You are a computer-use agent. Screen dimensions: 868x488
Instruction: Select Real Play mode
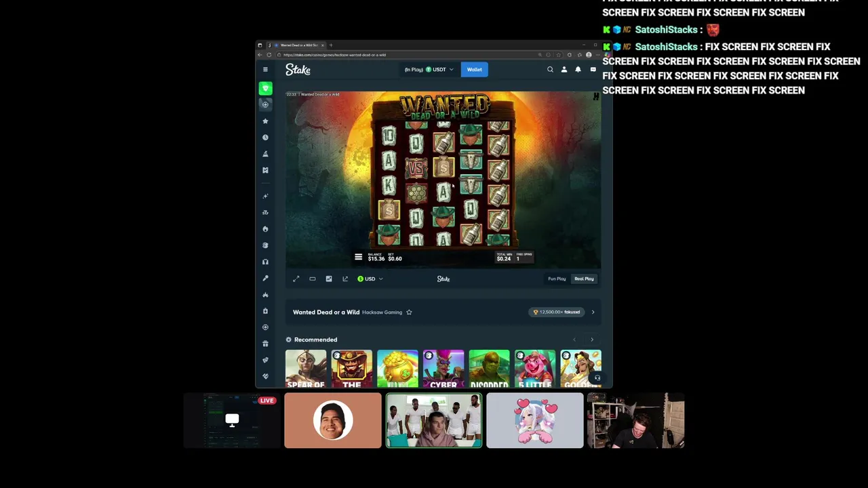click(584, 279)
